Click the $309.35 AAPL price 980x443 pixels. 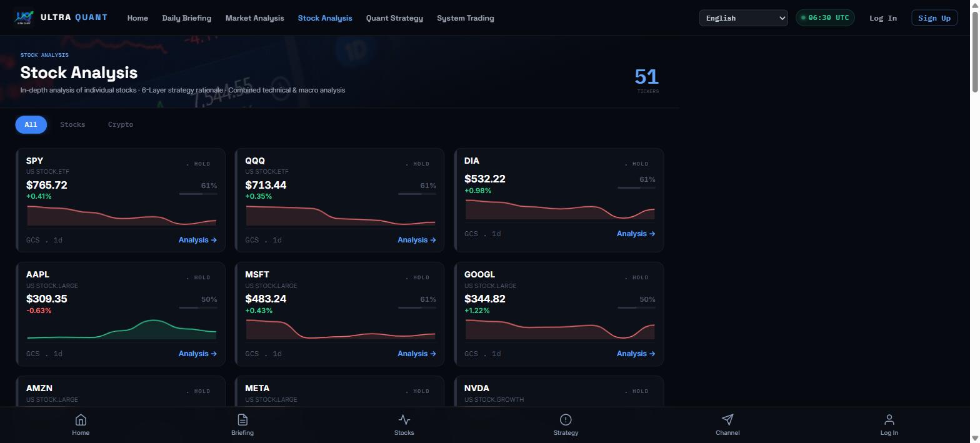[47, 299]
